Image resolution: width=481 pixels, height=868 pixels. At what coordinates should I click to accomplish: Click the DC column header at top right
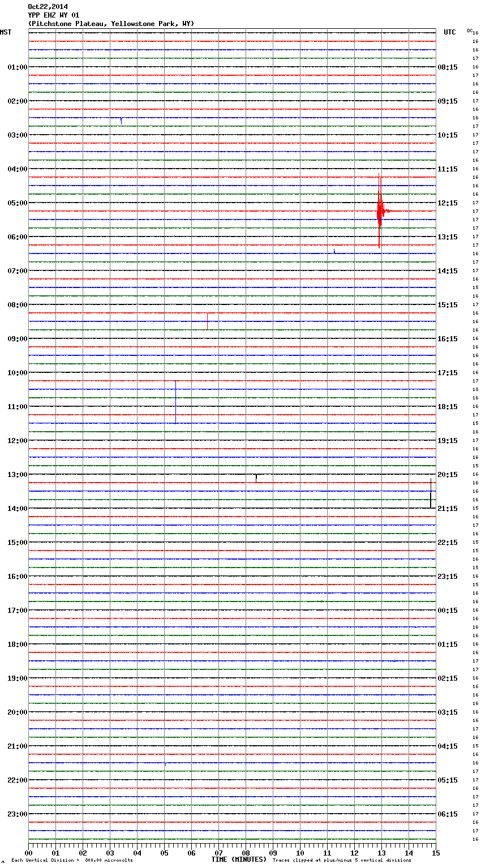click(470, 31)
